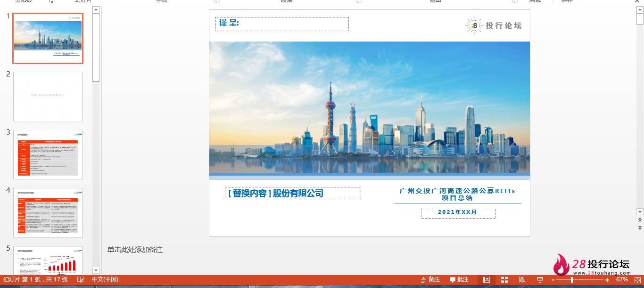
Task: Select slide 3 thumbnail
Action: tap(48, 154)
